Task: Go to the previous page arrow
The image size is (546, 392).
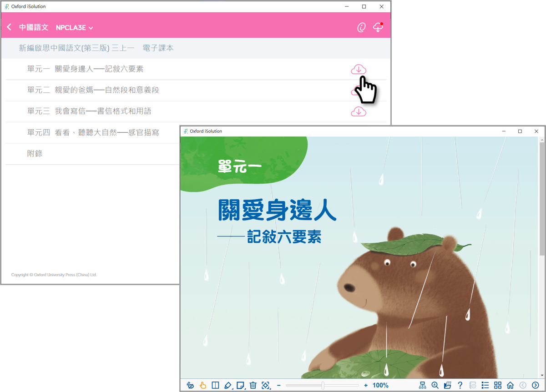Action: (x=523, y=385)
